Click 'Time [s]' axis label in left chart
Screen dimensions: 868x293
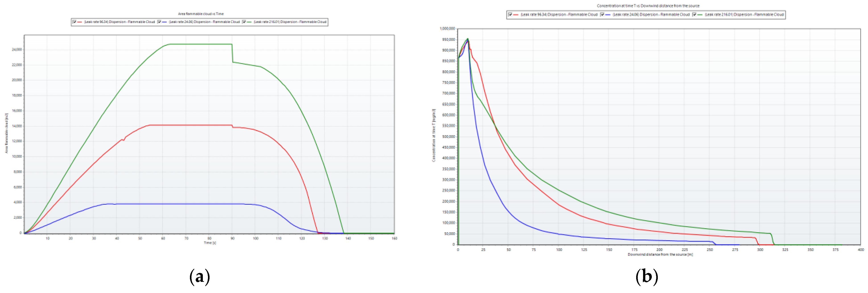pyautogui.click(x=210, y=243)
